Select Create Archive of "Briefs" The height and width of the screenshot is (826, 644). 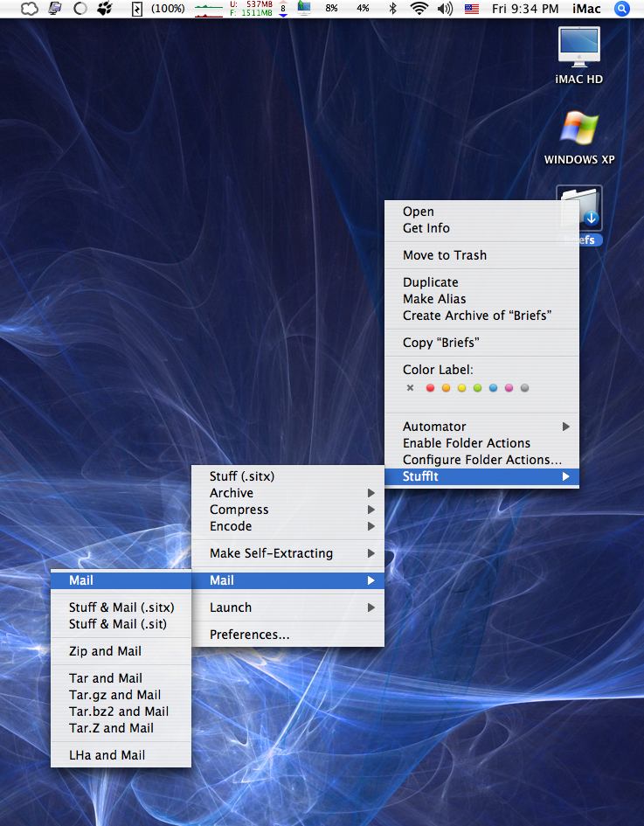pyautogui.click(x=481, y=316)
